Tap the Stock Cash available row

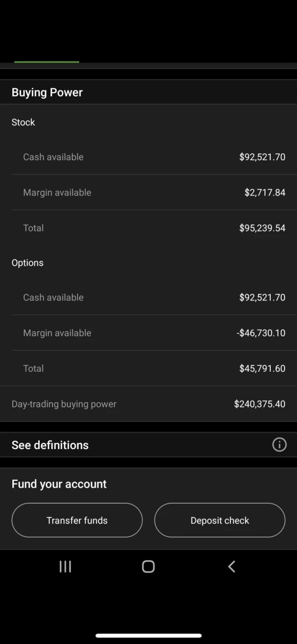[x=148, y=157]
